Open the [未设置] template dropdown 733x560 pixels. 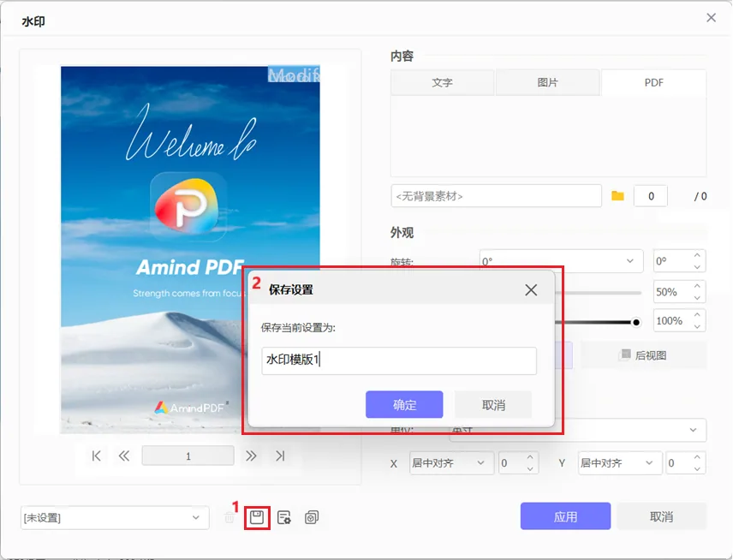pos(115,517)
